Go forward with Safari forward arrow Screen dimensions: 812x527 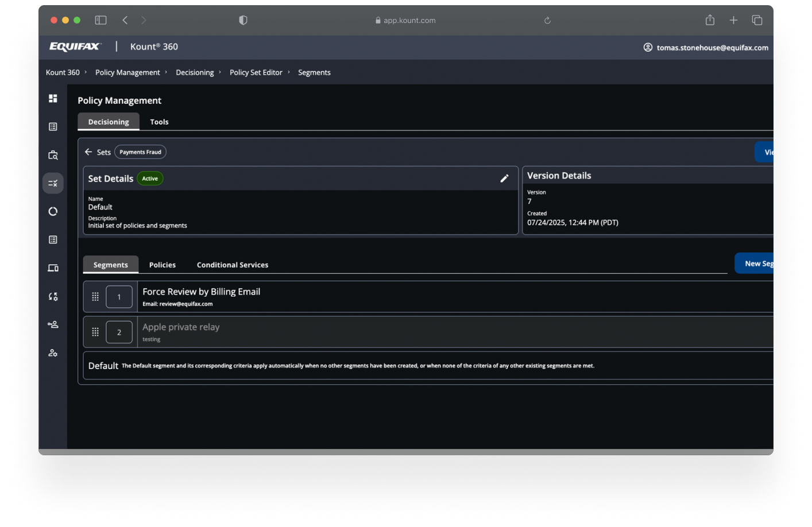point(144,20)
